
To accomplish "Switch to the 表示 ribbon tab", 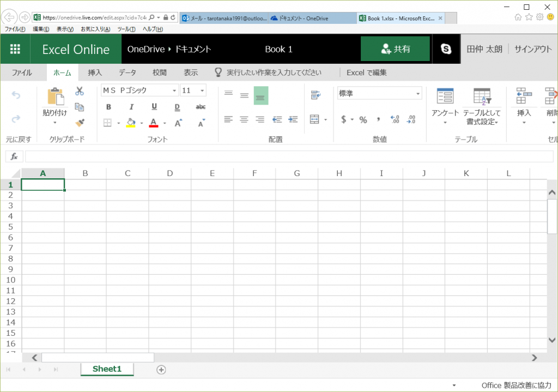I will click(x=191, y=73).
